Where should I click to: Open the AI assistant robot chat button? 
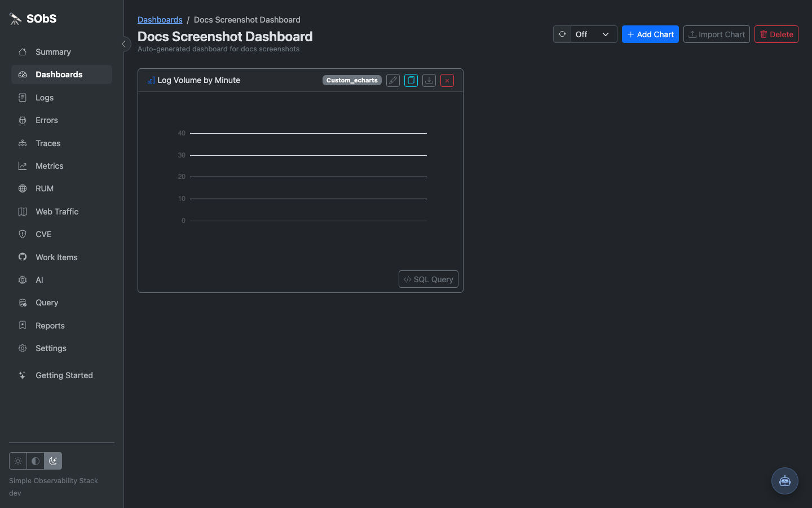pos(785,481)
